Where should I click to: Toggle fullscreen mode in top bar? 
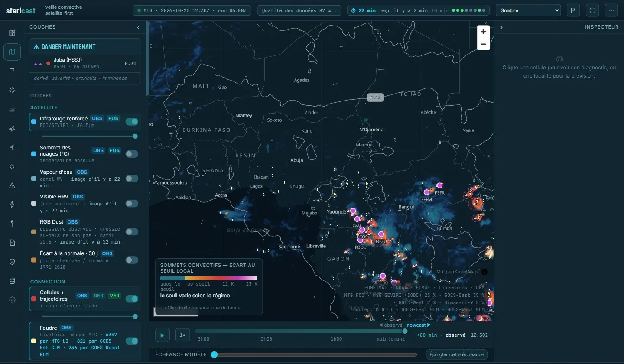(x=592, y=10)
